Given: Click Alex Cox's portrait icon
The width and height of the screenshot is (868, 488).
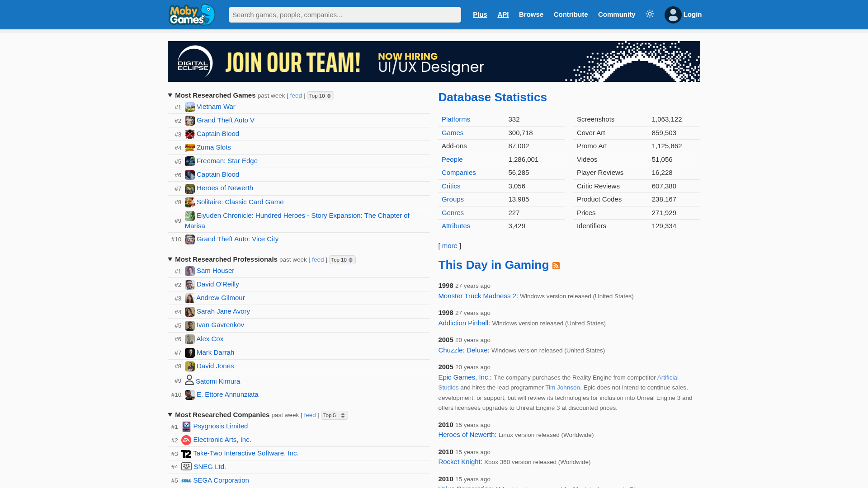Looking at the screenshot, I should (190, 339).
